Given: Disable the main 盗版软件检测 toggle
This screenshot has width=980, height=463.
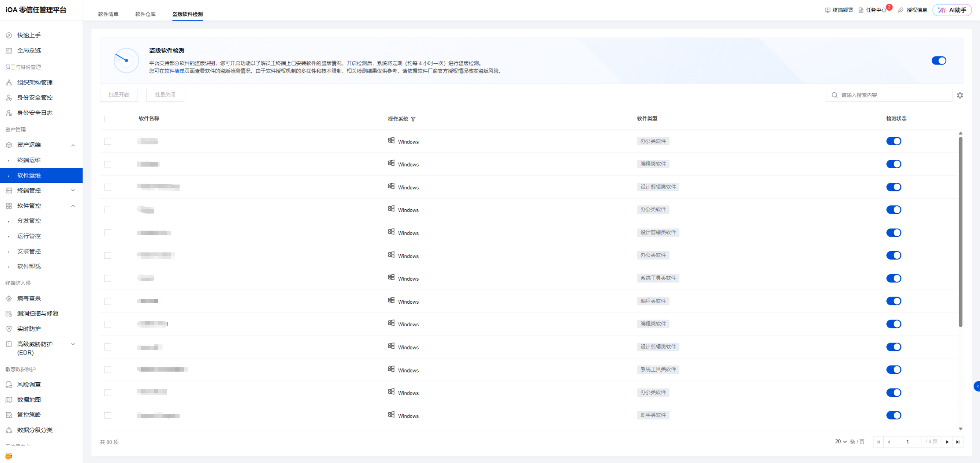Looking at the screenshot, I should 939,61.
